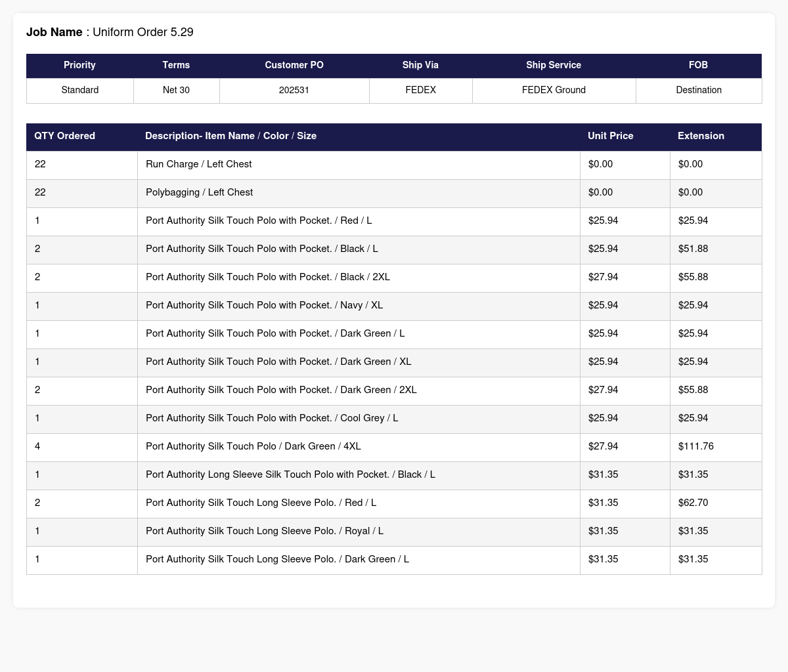Click quantity 22 in Polybagging row
This screenshot has height=672, width=788.
[40, 192]
